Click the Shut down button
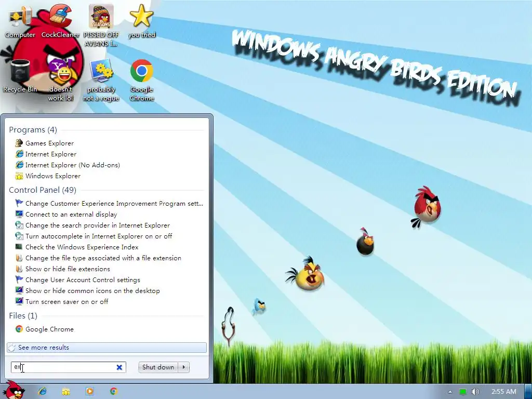 pos(158,367)
